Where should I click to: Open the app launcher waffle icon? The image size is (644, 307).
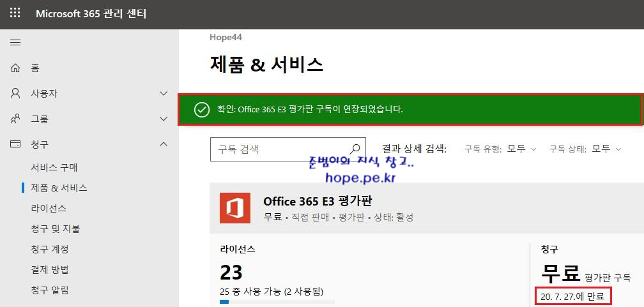[x=15, y=13]
